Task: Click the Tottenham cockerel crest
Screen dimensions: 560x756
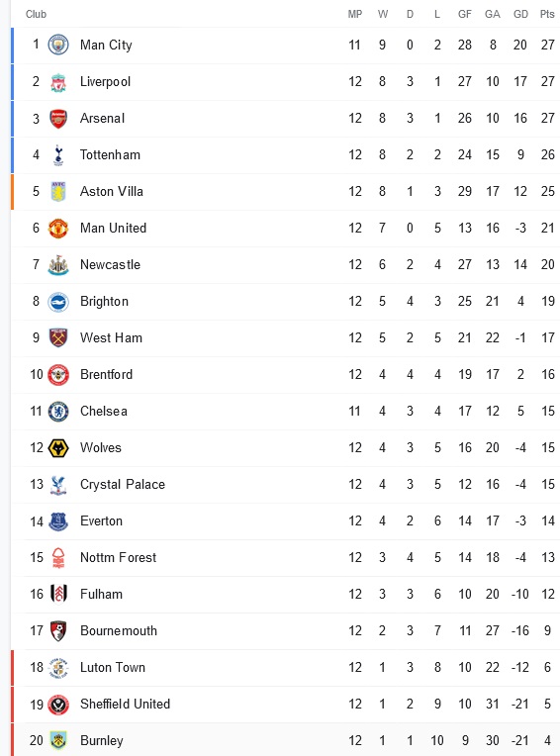Action: (x=58, y=154)
